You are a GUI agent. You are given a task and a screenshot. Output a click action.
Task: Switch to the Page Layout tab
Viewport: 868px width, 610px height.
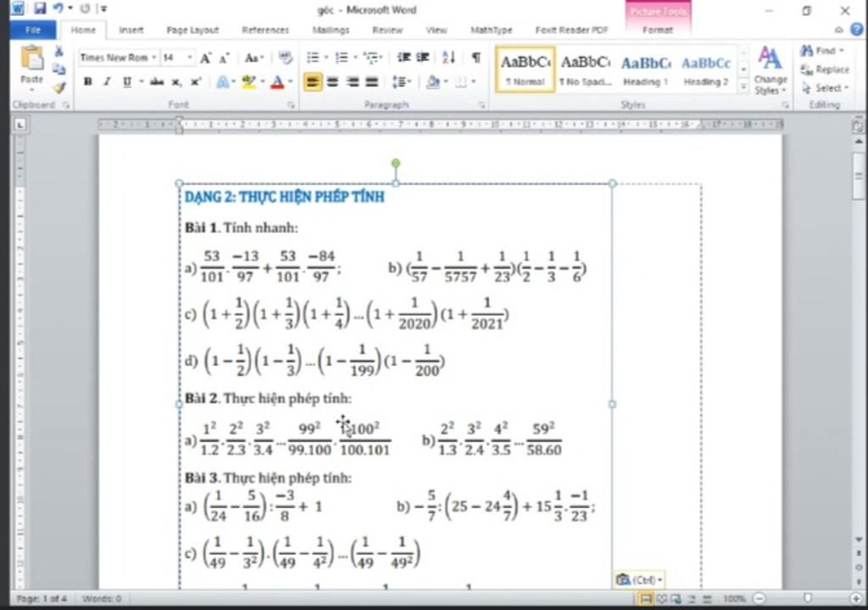pos(192,30)
